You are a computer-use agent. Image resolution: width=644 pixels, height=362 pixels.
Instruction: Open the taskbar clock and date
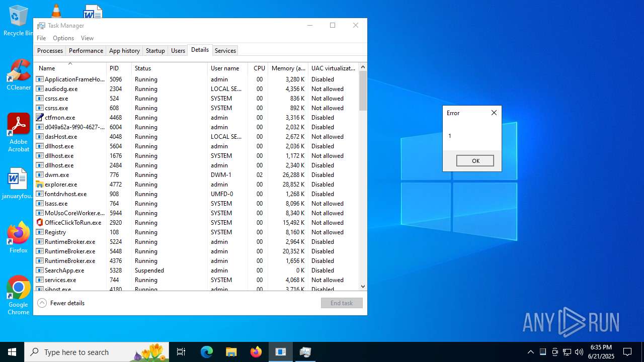coord(601,352)
